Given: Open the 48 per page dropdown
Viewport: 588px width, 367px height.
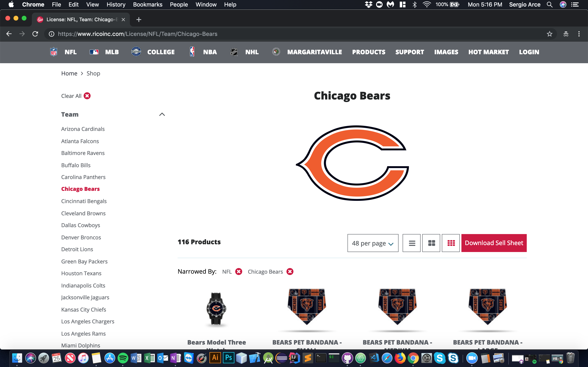Looking at the screenshot, I should coord(373,243).
